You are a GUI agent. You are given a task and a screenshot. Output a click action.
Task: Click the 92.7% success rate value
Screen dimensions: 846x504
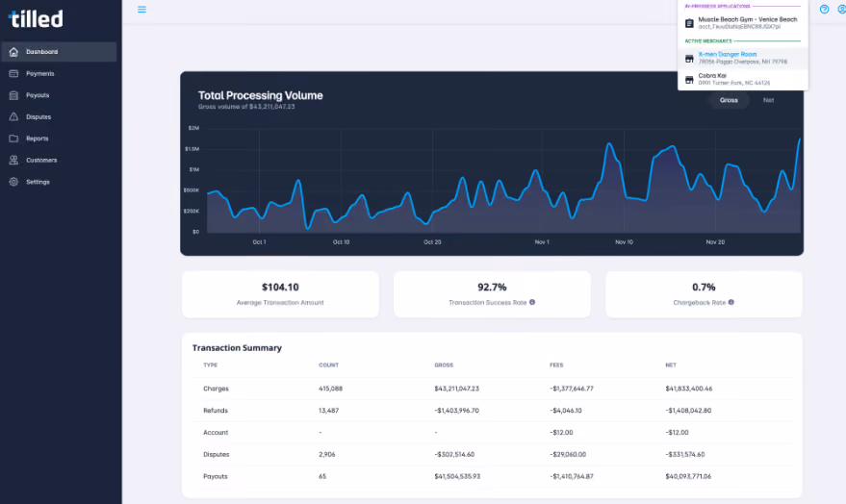click(x=492, y=288)
